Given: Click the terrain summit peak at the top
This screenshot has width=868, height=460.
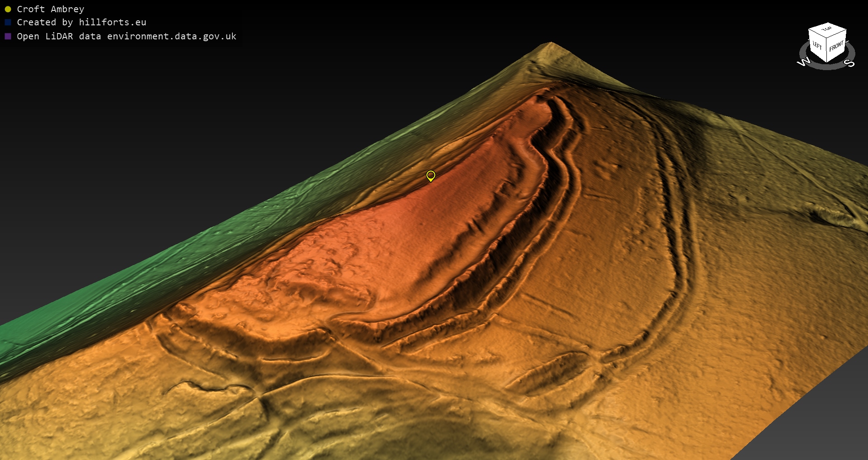Looking at the screenshot, I should click(x=551, y=44).
